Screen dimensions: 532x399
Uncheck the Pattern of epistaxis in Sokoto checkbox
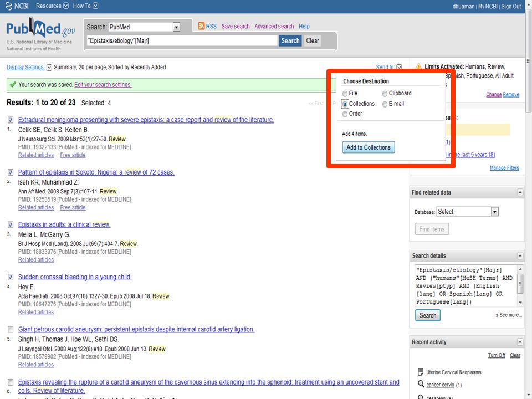tap(11, 172)
